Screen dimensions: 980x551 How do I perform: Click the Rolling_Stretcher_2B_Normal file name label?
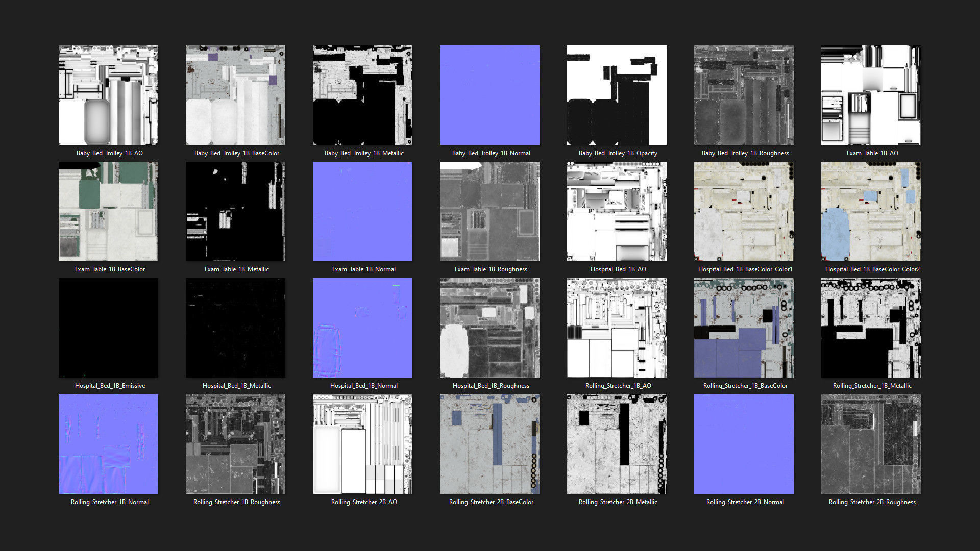pyautogui.click(x=745, y=502)
